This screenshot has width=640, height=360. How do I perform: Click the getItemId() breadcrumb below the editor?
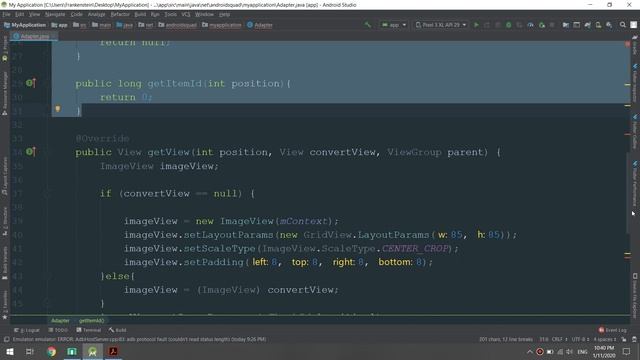(x=91, y=320)
